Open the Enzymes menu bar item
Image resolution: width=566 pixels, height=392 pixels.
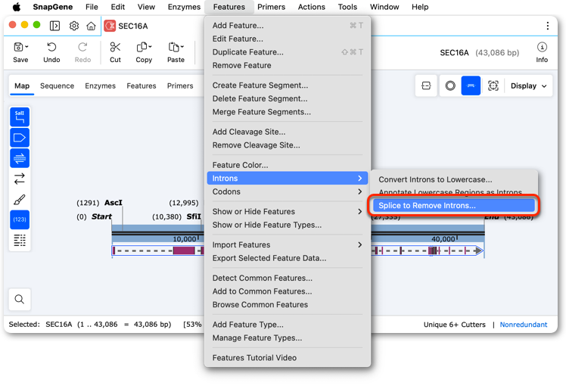[184, 7]
